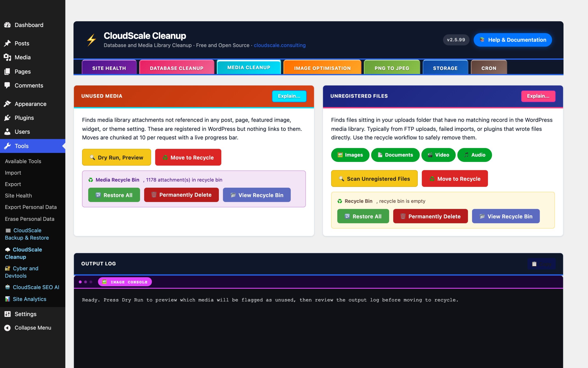Image resolution: width=588 pixels, height=368 pixels.
Task: Click the v2.5.99 version badge
Action: click(x=456, y=40)
